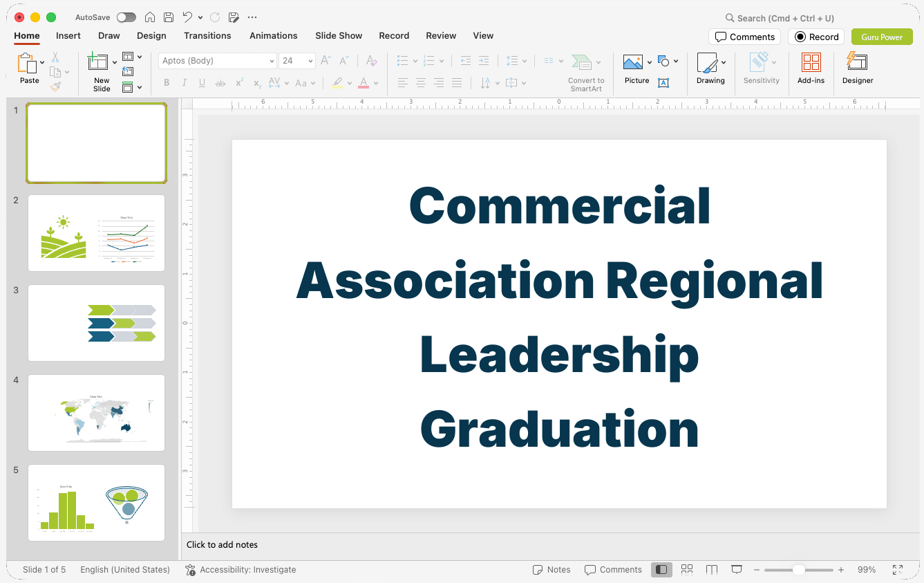Open the Animations tab

[x=274, y=36]
